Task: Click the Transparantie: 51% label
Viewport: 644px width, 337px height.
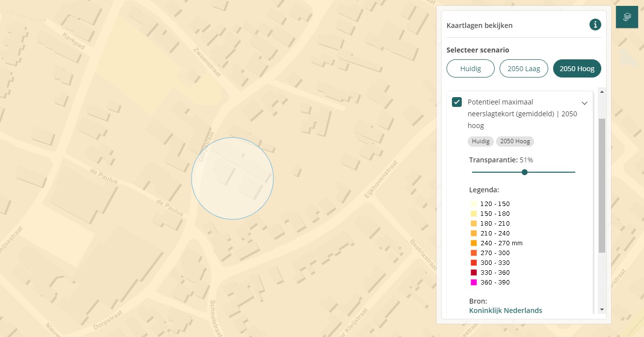Action: coord(501,160)
